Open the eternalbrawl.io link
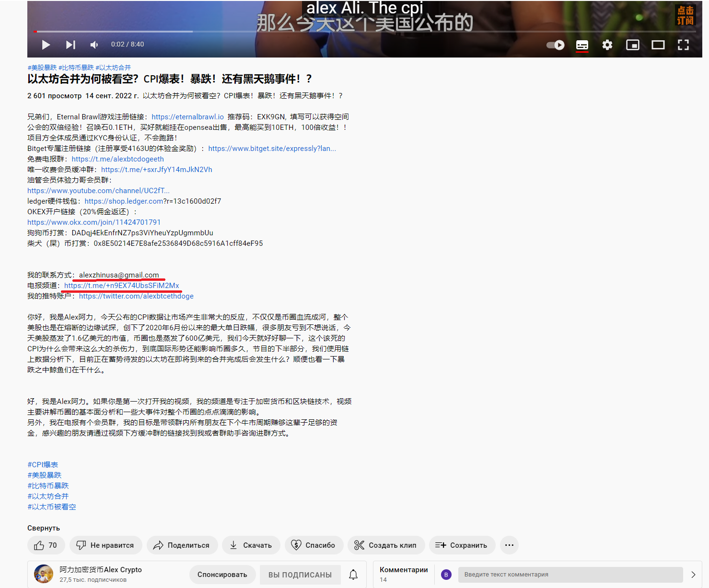The image size is (709, 588). pyautogui.click(x=188, y=117)
